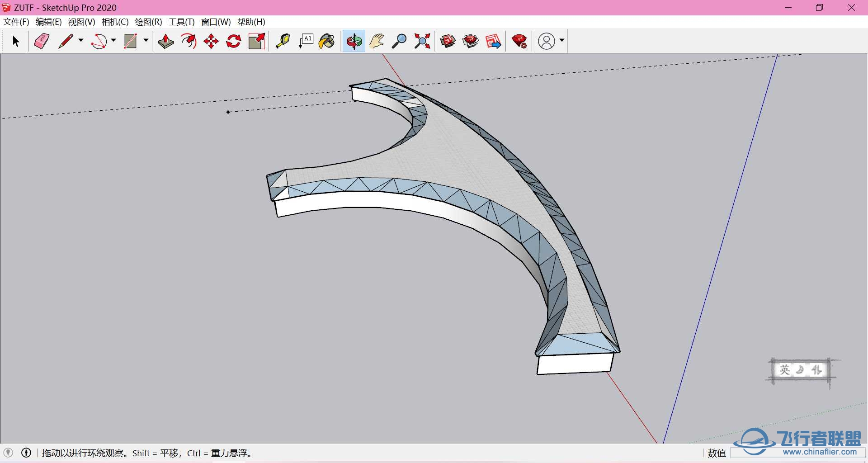Image resolution: width=868 pixels, height=463 pixels.
Task: Expand the Arc tool dropdown arrow
Action: click(113, 40)
